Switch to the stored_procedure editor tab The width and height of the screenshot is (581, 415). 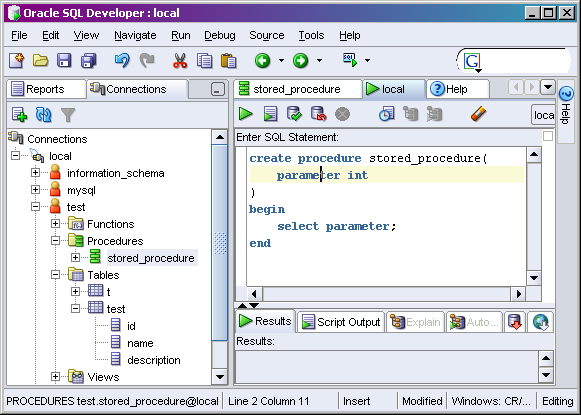pyautogui.click(x=298, y=89)
